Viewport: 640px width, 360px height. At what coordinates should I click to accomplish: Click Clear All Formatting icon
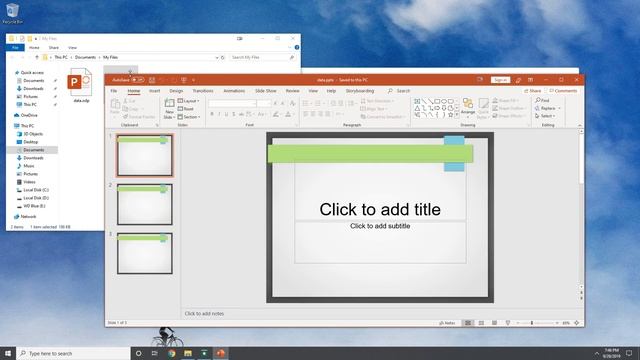click(x=293, y=104)
